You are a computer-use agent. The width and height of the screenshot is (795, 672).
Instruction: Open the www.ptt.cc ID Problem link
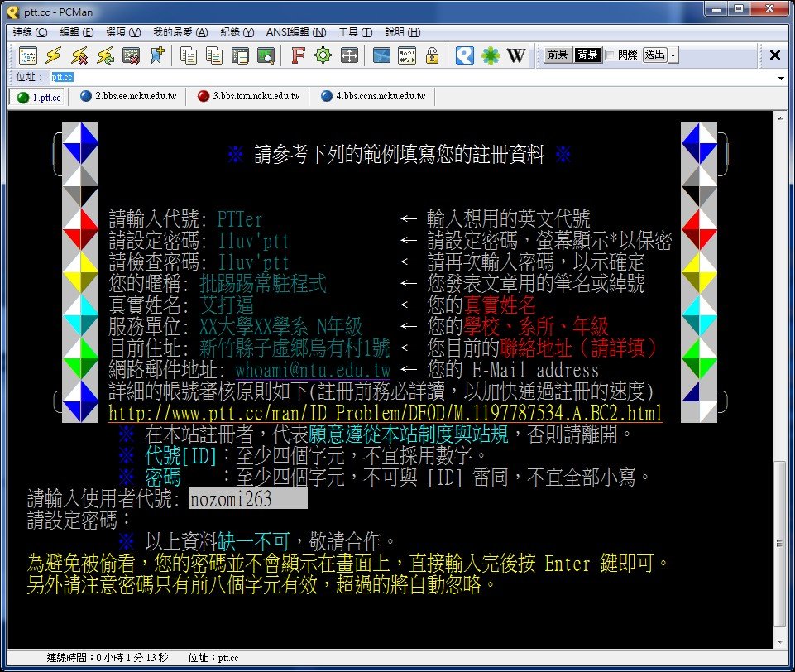(386, 413)
